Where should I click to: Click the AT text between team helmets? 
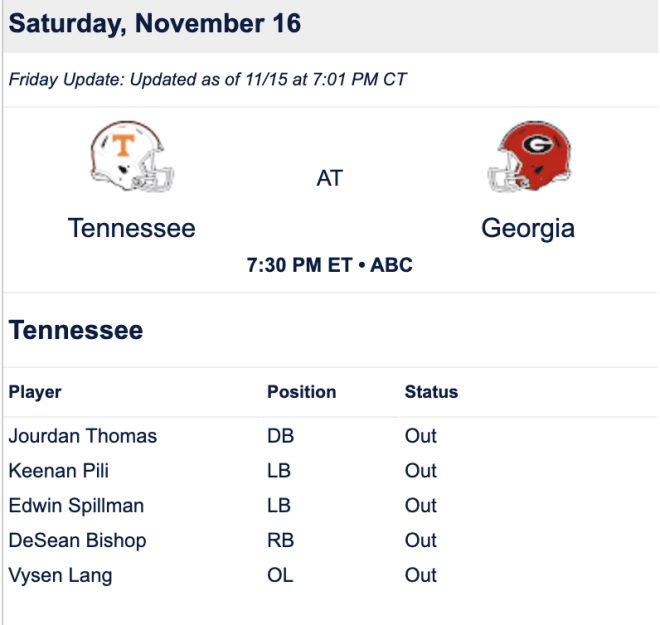tap(330, 178)
